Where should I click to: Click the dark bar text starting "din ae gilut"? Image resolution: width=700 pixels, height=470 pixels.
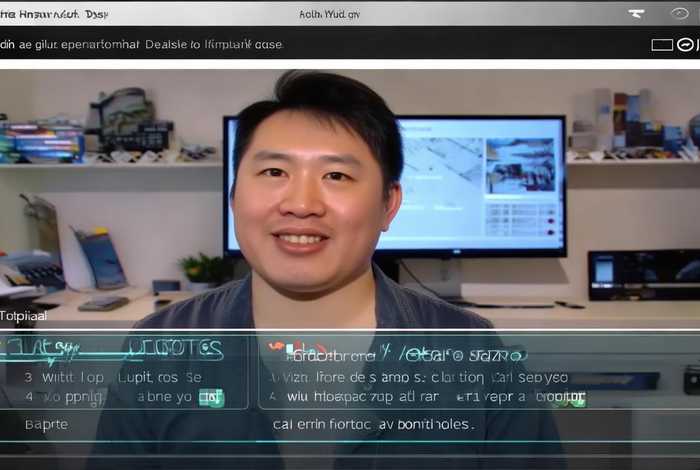tap(141, 45)
